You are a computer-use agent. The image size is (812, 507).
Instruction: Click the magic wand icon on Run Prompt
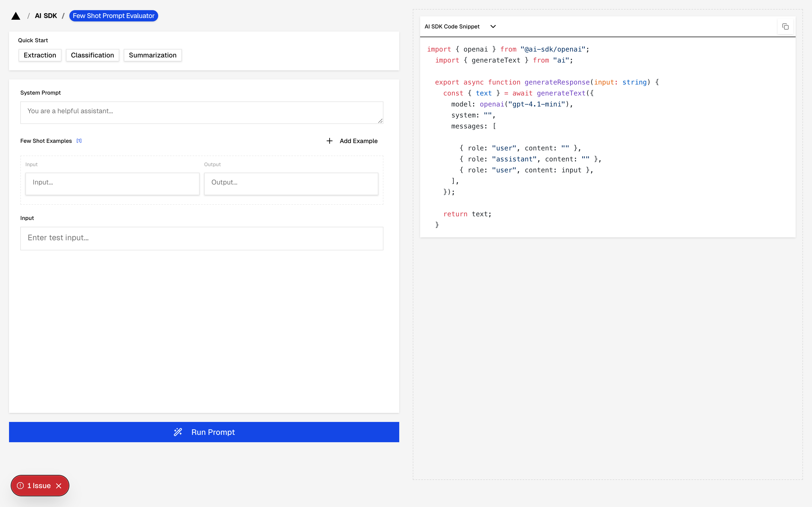tap(178, 432)
